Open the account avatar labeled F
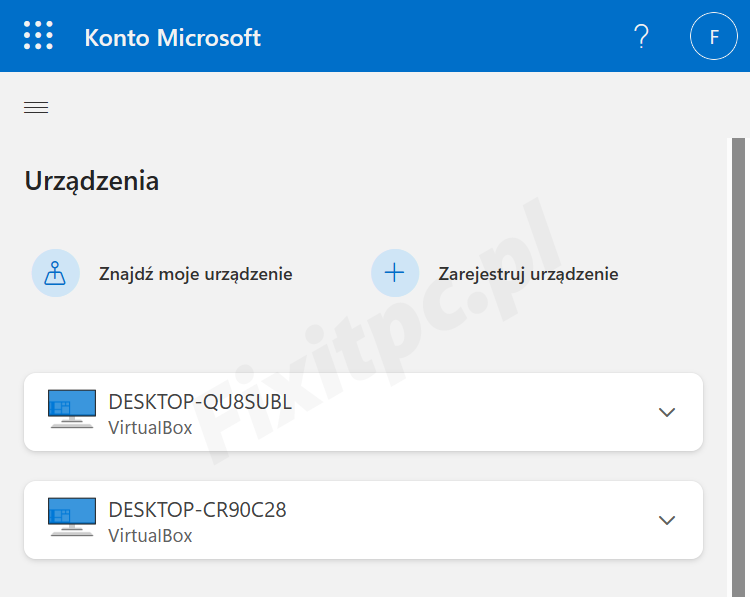Viewport: 750px width, 597px height. click(x=713, y=37)
